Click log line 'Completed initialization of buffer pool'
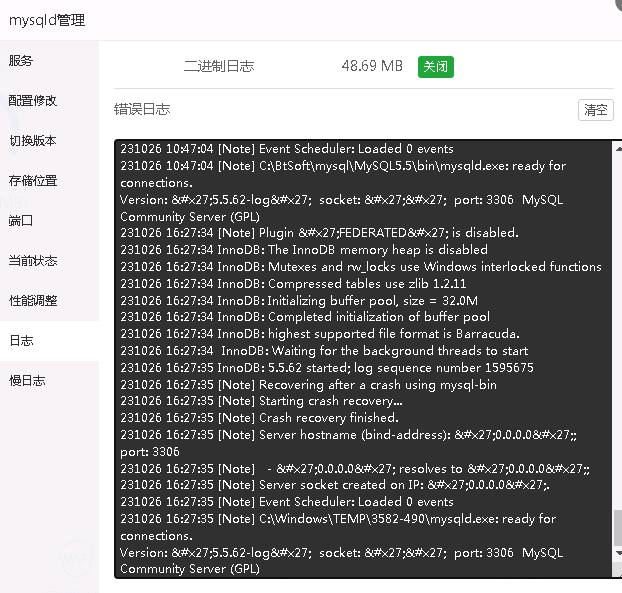622x593 pixels. [305, 317]
